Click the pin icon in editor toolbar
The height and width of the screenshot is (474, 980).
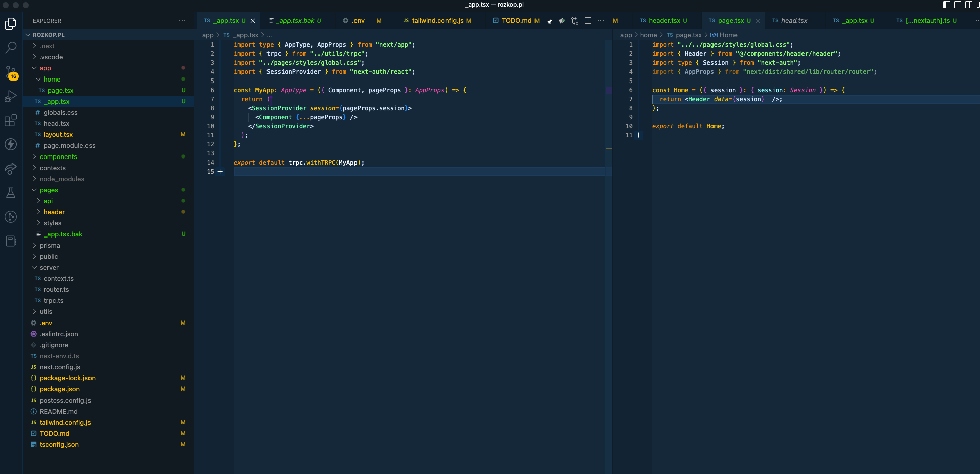(550, 21)
